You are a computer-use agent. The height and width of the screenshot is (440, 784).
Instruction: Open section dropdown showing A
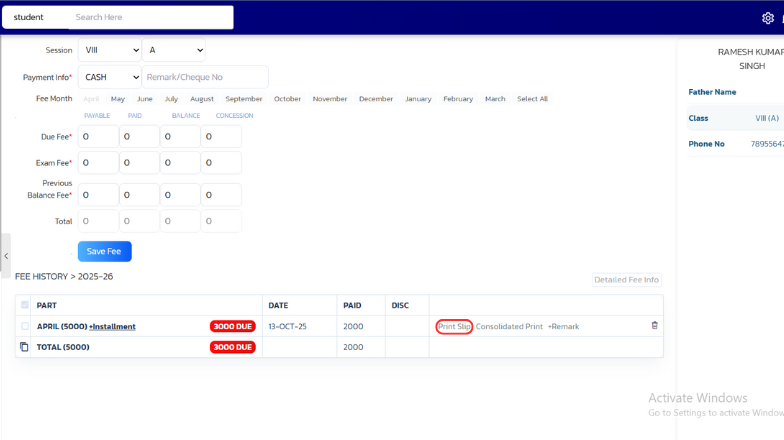click(x=174, y=50)
